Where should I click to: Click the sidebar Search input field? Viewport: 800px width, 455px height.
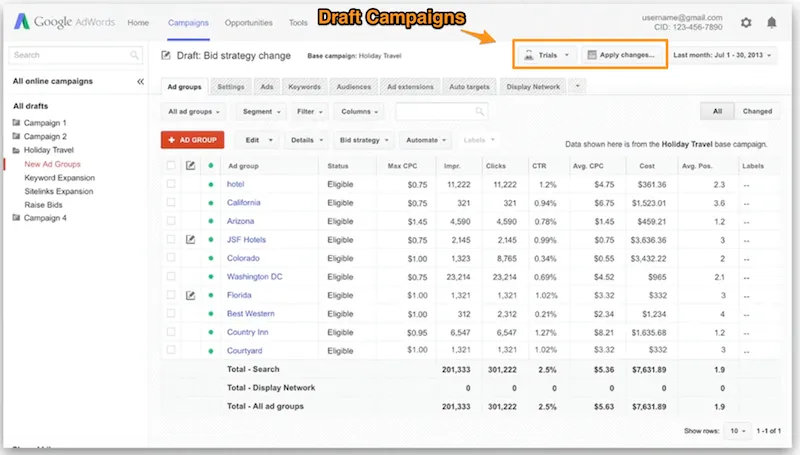coord(70,55)
